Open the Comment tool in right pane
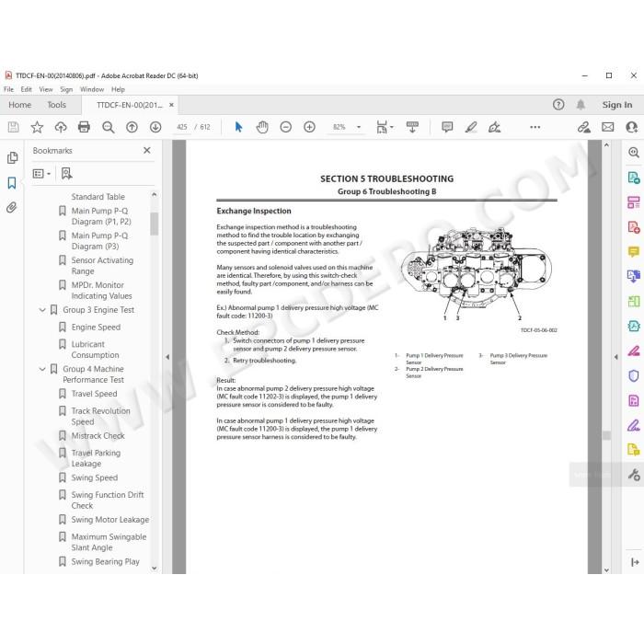Screen dimensions: 644x644 (633, 251)
